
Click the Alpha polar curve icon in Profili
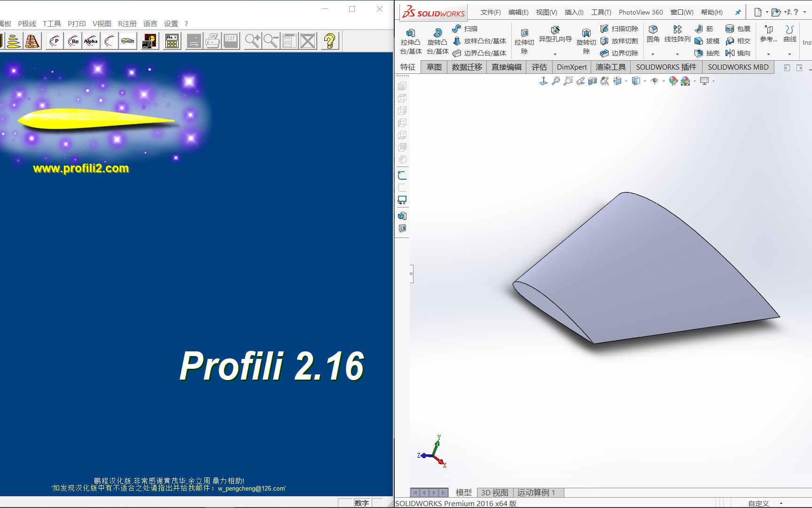coord(91,41)
